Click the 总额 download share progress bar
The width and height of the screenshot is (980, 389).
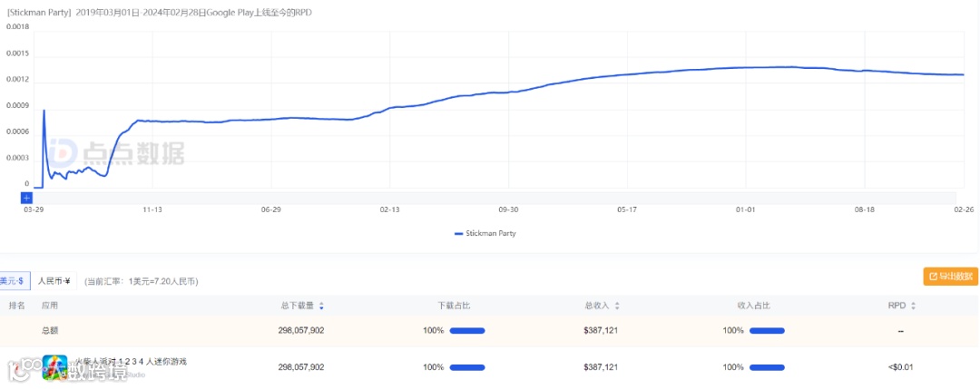[467, 331]
